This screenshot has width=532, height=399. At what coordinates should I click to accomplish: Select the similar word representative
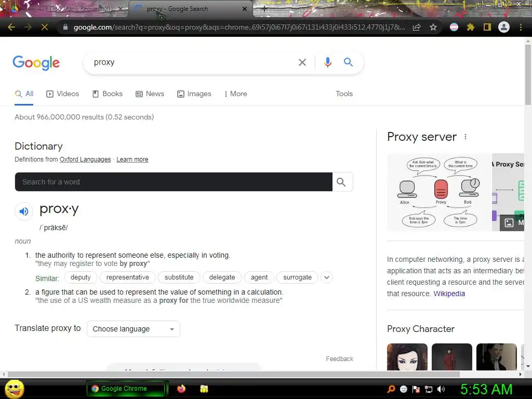coord(128,277)
